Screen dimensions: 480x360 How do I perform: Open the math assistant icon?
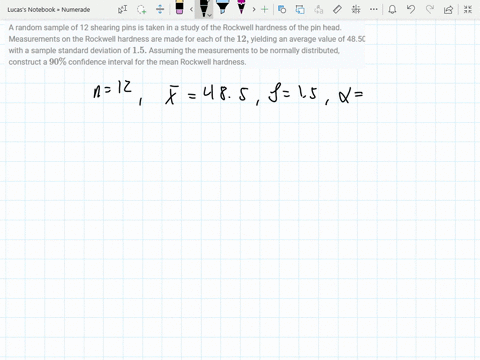(356, 9)
